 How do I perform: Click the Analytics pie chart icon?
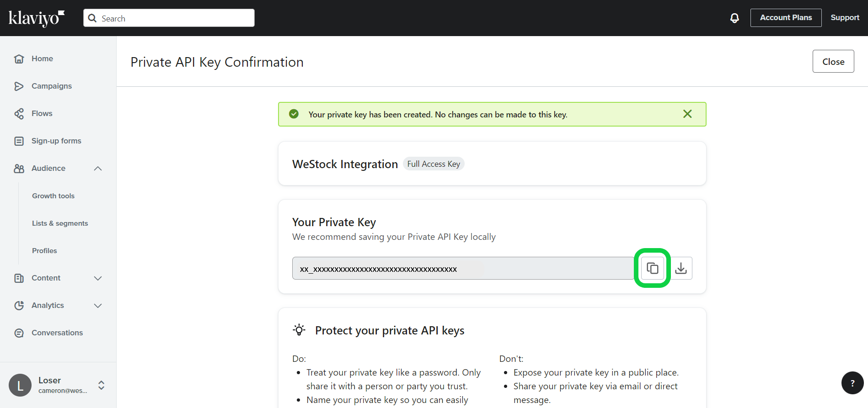click(x=19, y=305)
